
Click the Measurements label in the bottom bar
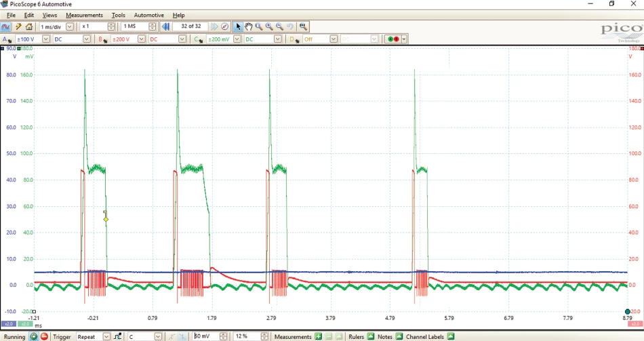coord(293,337)
